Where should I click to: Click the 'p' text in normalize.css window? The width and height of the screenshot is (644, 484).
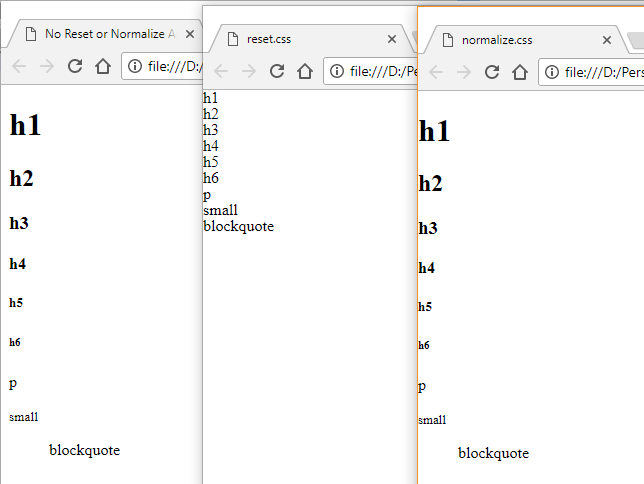tap(422, 387)
